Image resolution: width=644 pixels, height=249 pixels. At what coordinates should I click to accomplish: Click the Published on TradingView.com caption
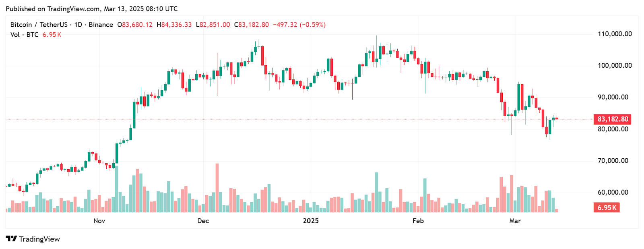coord(92,9)
